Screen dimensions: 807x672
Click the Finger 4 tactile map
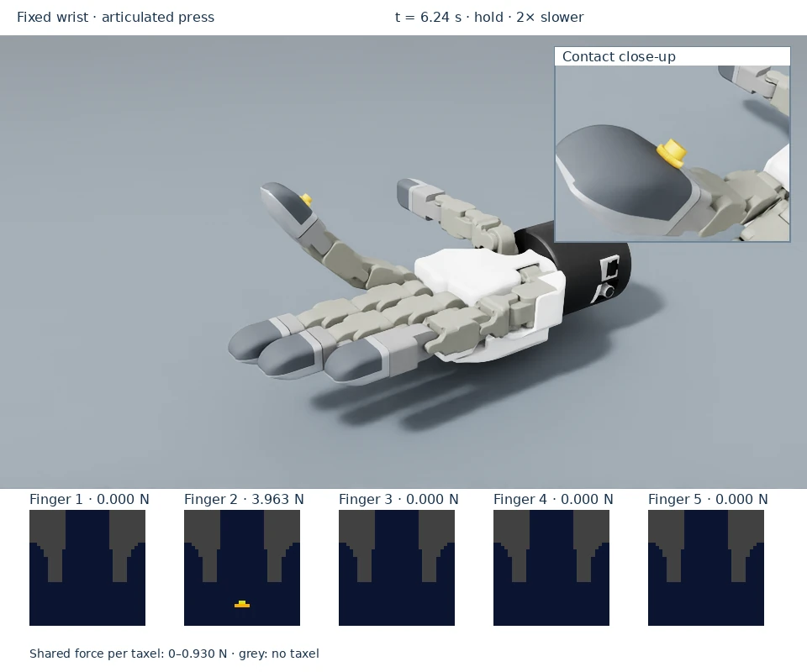click(551, 568)
